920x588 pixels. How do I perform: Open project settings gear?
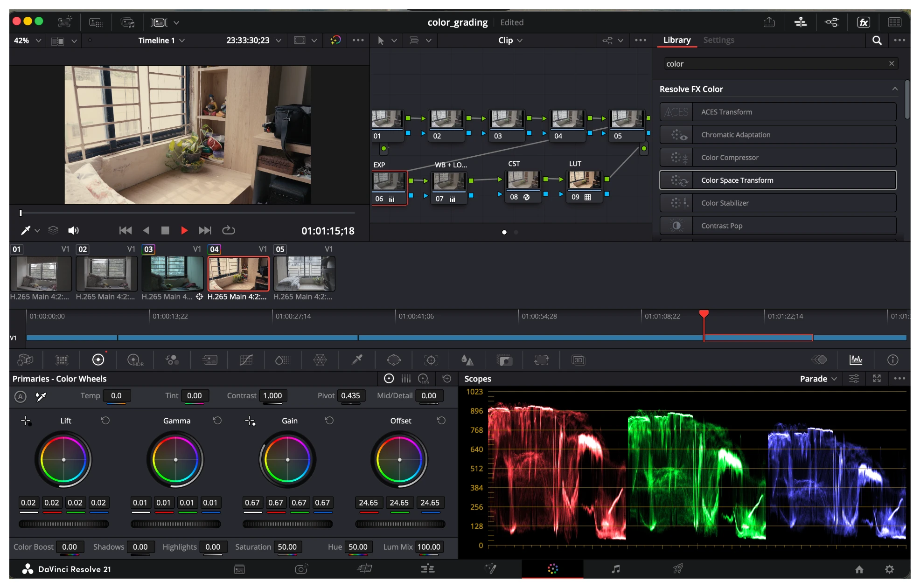(890, 569)
